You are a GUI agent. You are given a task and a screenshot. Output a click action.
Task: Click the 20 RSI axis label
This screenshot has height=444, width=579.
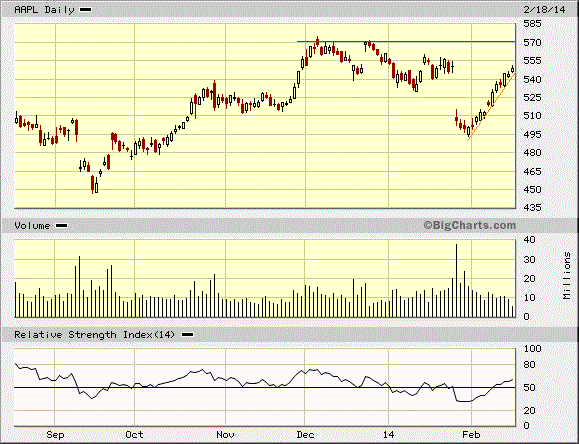530,411
